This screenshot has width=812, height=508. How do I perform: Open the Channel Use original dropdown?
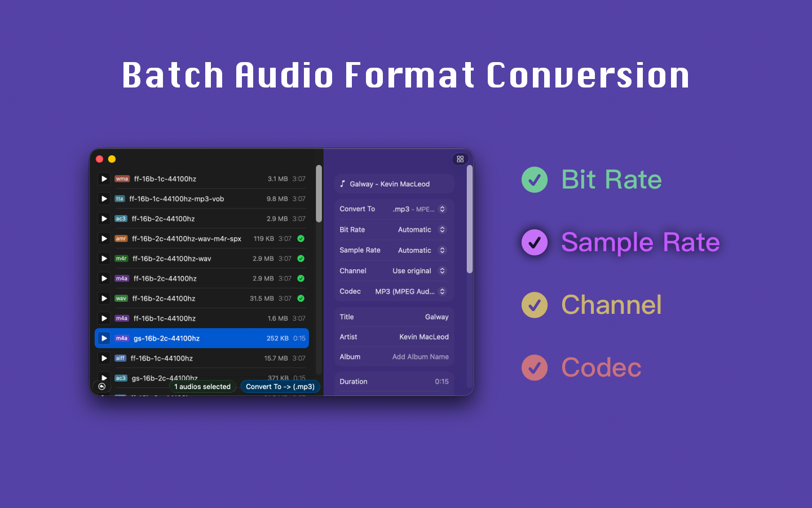tap(419, 271)
